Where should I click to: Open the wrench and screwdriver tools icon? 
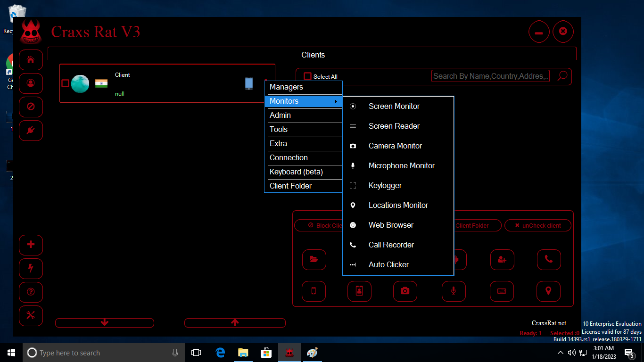31,315
